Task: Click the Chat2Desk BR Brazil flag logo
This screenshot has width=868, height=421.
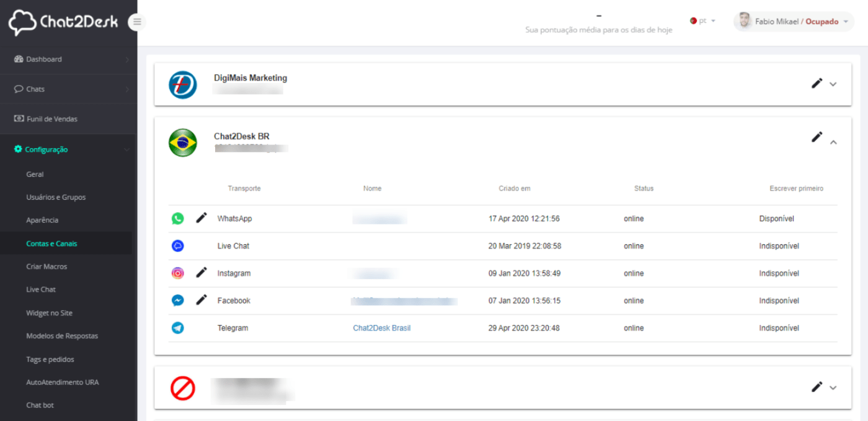Action: pos(183,143)
